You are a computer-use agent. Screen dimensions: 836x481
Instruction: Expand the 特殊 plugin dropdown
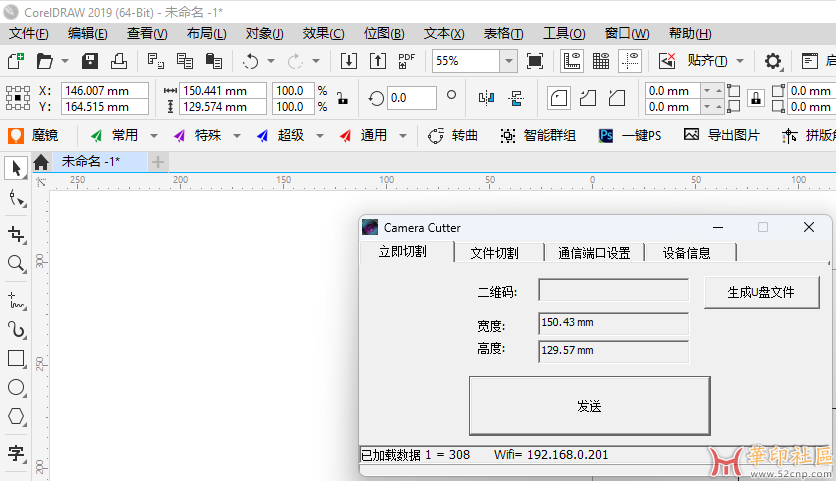point(237,136)
